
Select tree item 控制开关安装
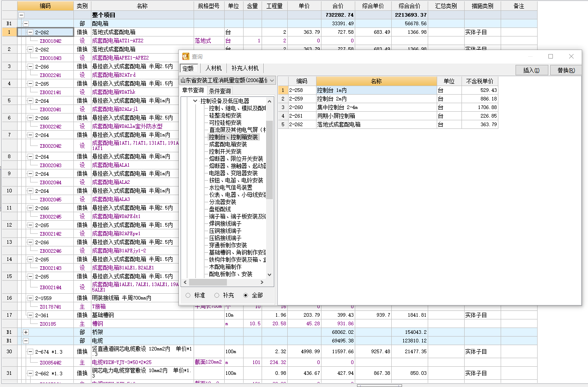(225, 151)
